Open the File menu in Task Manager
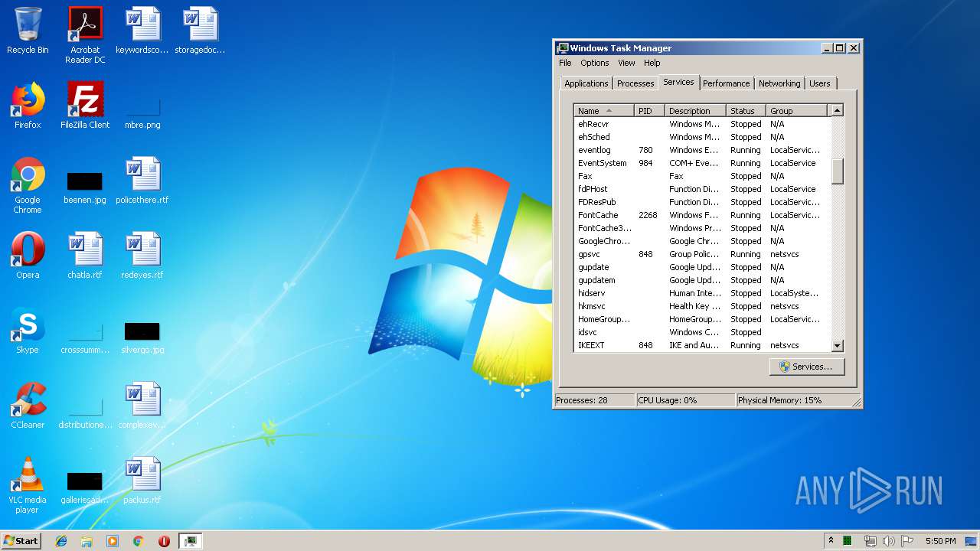 click(x=565, y=63)
